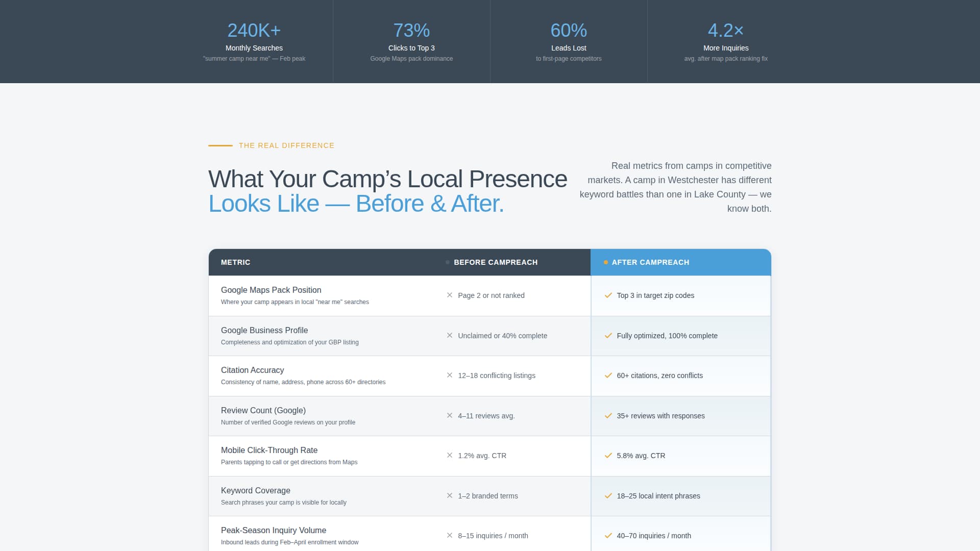This screenshot has width=980, height=551.
Task: Click the 4.2× More Inquiries figure
Action: click(x=726, y=31)
